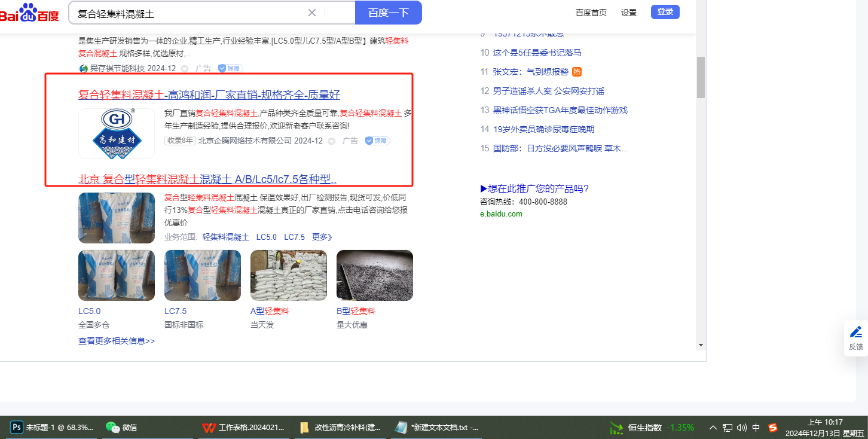Image resolution: width=868 pixels, height=439 pixels.
Task: Expand the arrow beside 舜存祺节能科技 2024-12
Action: 185,69
